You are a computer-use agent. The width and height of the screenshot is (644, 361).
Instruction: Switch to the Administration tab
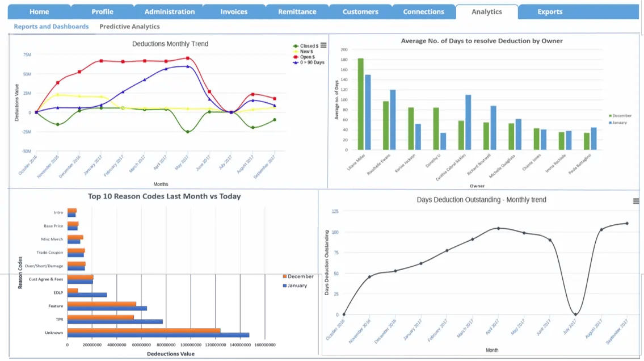coord(169,12)
